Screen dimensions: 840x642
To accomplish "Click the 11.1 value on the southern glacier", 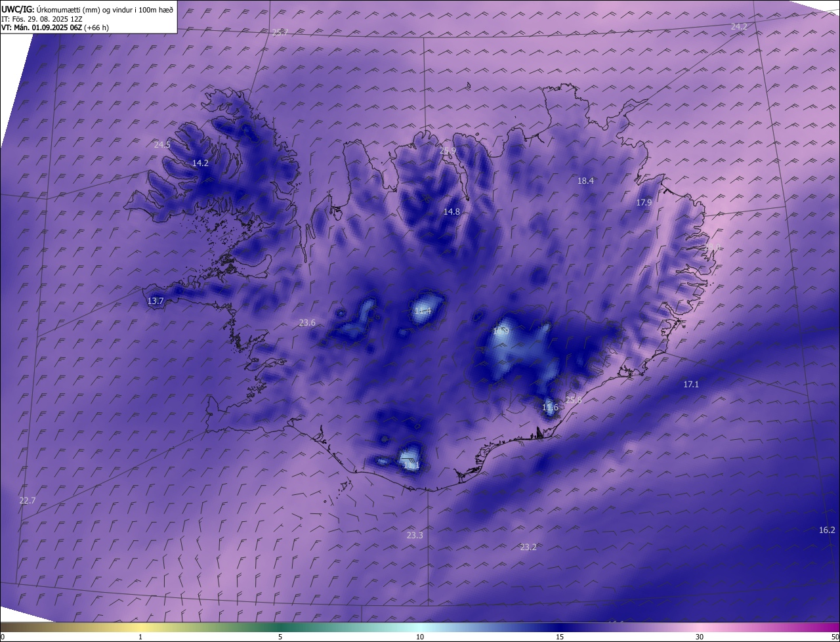I will (x=411, y=465).
